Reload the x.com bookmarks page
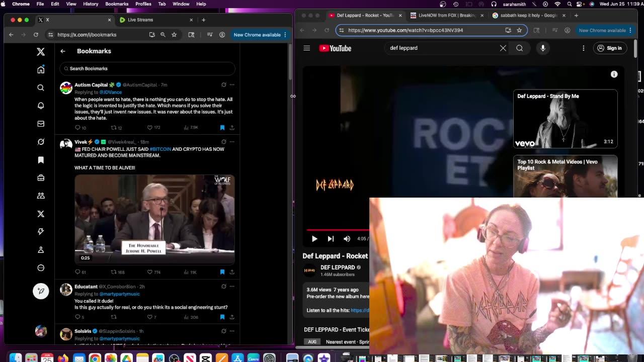644x362 pixels. (36, 35)
